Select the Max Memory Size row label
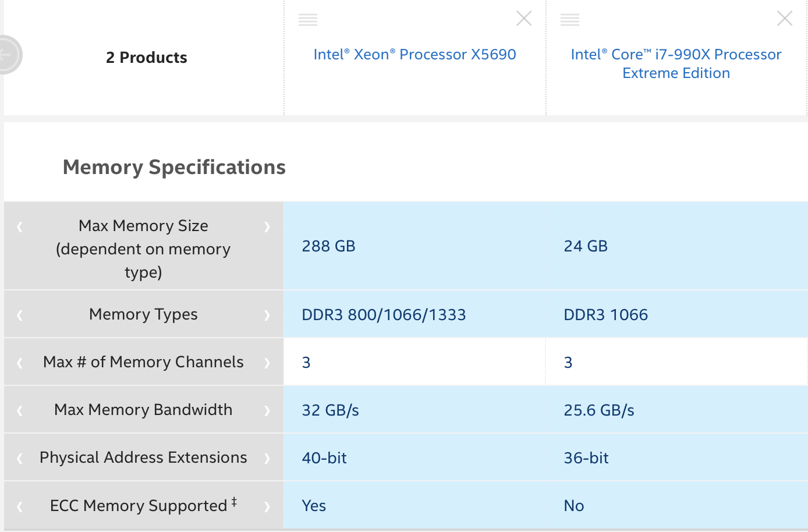The width and height of the screenshot is (808, 532). click(x=143, y=249)
